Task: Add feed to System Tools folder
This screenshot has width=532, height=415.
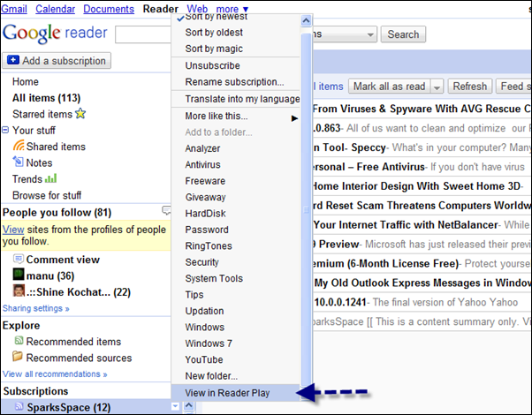Action: point(214,279)
